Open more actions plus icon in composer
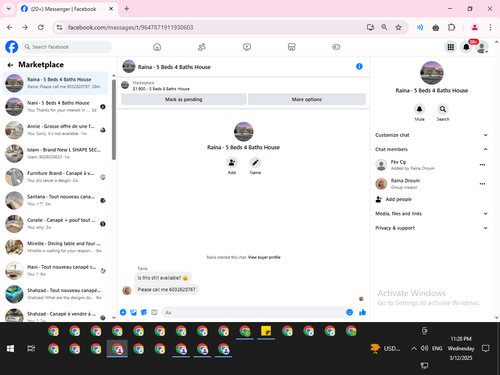500x375 pixels. [123, 312]
